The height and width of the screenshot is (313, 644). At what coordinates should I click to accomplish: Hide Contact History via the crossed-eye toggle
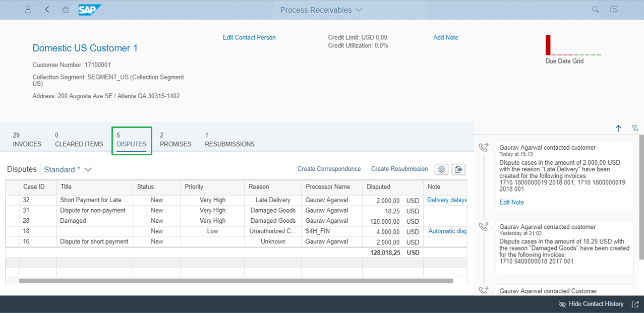click(x=562, y=304)
